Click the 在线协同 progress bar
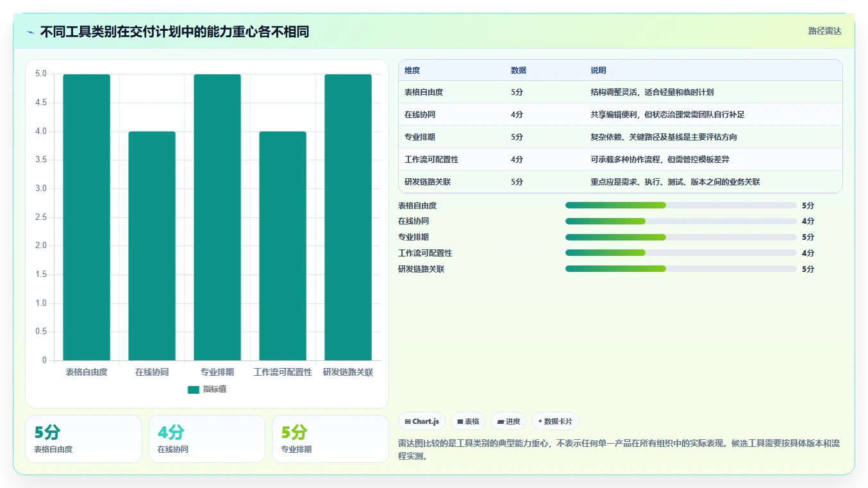 click(681, 221)
